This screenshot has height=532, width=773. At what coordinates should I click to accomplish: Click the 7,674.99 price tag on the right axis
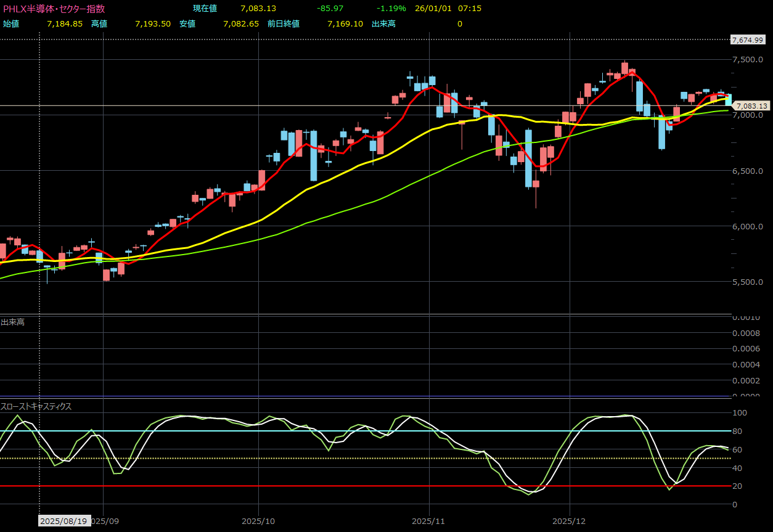click(747, 39)
